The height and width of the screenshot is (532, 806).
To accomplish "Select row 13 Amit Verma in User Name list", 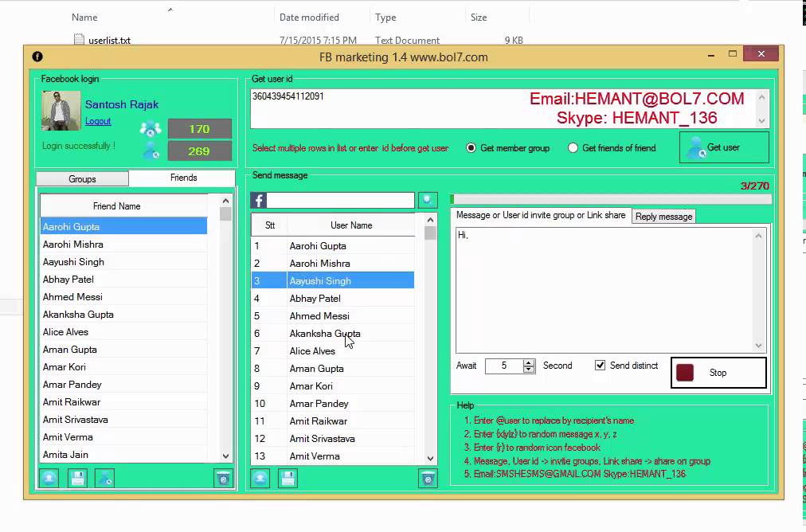I will coord(333,456).
